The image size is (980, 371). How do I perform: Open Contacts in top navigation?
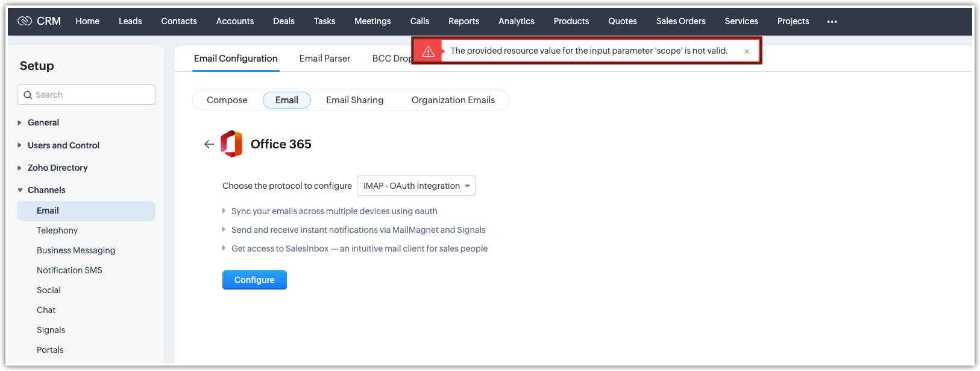[179, 21]
